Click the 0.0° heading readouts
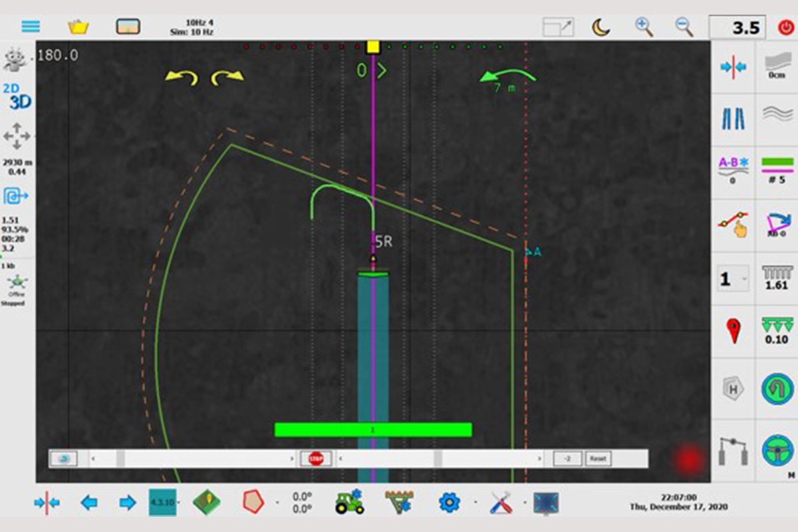 (x=302, y=503)
